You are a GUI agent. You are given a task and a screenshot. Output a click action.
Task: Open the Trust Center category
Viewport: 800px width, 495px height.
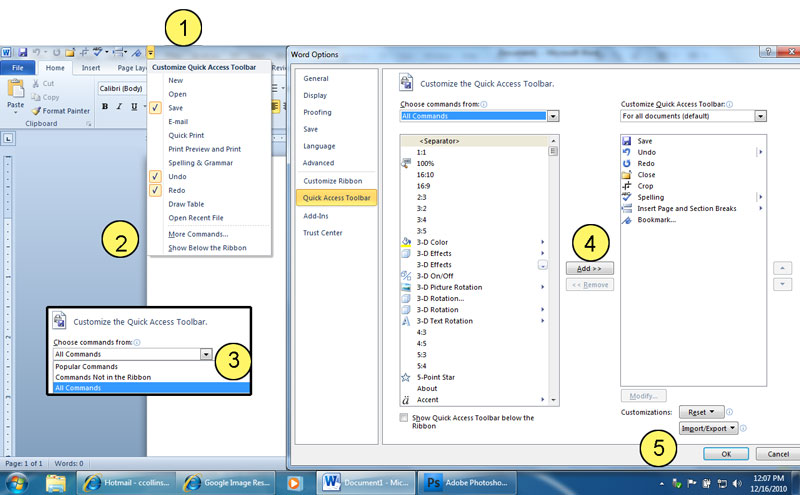coord(322,233)
